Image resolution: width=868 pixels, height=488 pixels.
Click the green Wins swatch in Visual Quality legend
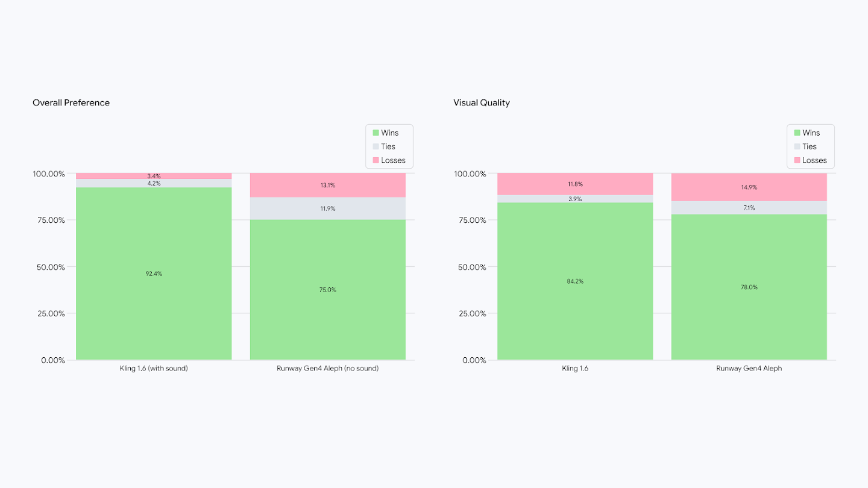797,133
